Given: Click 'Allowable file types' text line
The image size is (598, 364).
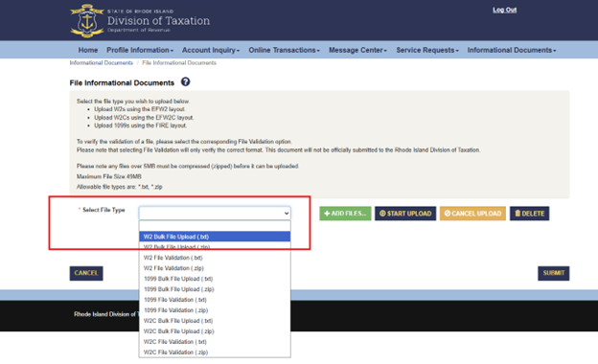Looking at the screenshot, I should pos(120,187).
